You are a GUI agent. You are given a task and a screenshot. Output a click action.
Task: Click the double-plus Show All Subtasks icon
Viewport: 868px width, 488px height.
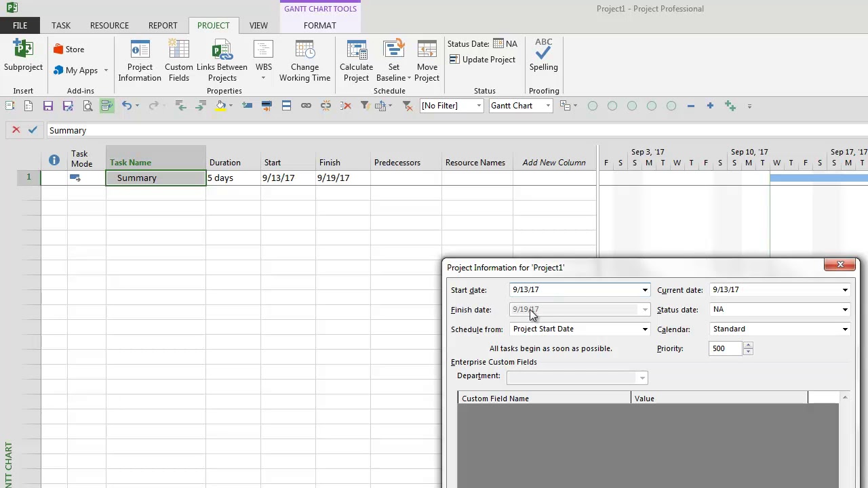[x=730, y=106]
